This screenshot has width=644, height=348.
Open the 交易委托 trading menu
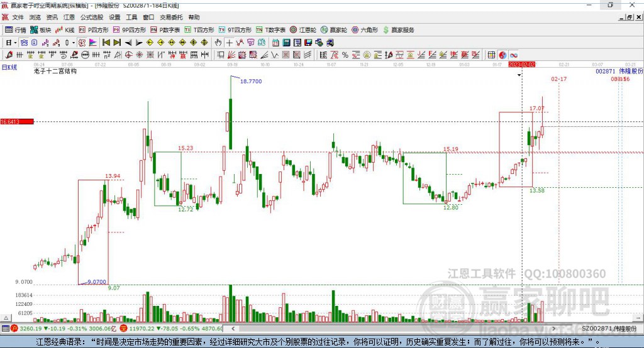pos(171,17)
